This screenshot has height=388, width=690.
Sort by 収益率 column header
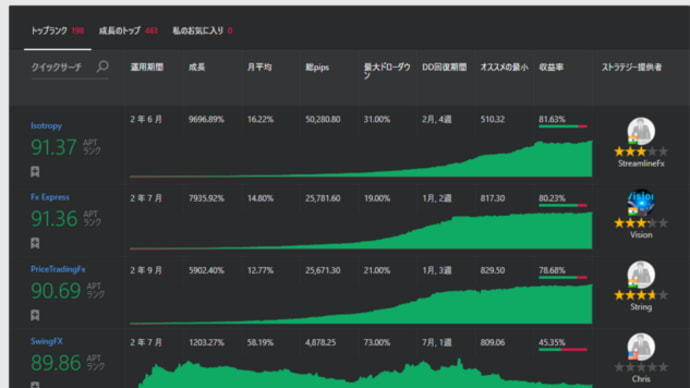click(x=551, y=67)
